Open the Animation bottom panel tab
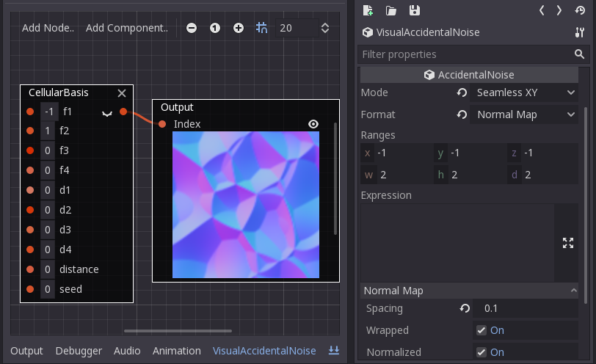Screen dimensions: 596x364 point(177,351)
